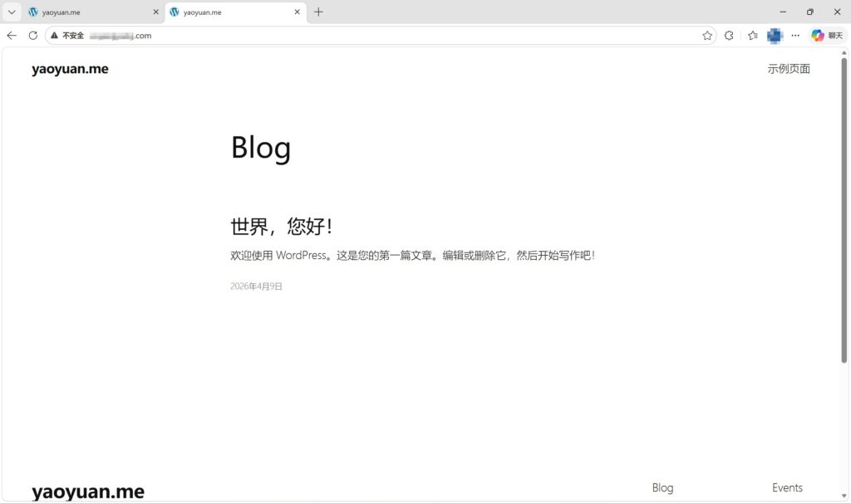Open the browser extensions puzzle icon
This screenshot has height=504, width=851.
(729, 36)
